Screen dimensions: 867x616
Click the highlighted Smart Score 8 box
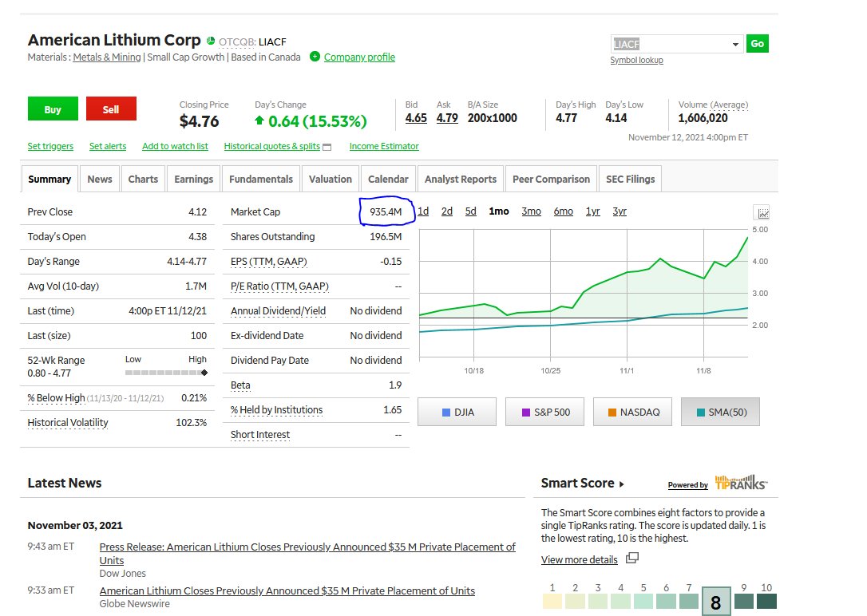pos(715,602)
